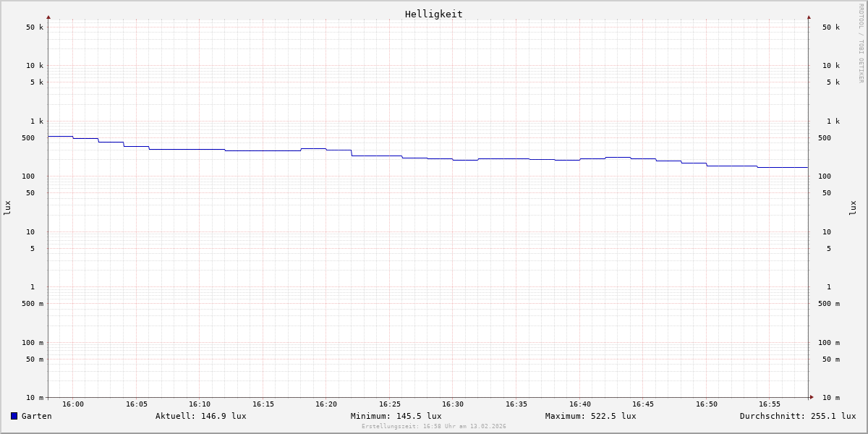Click the Garten legend label
Screen dimensions: 868x434
tap(36, 416)
